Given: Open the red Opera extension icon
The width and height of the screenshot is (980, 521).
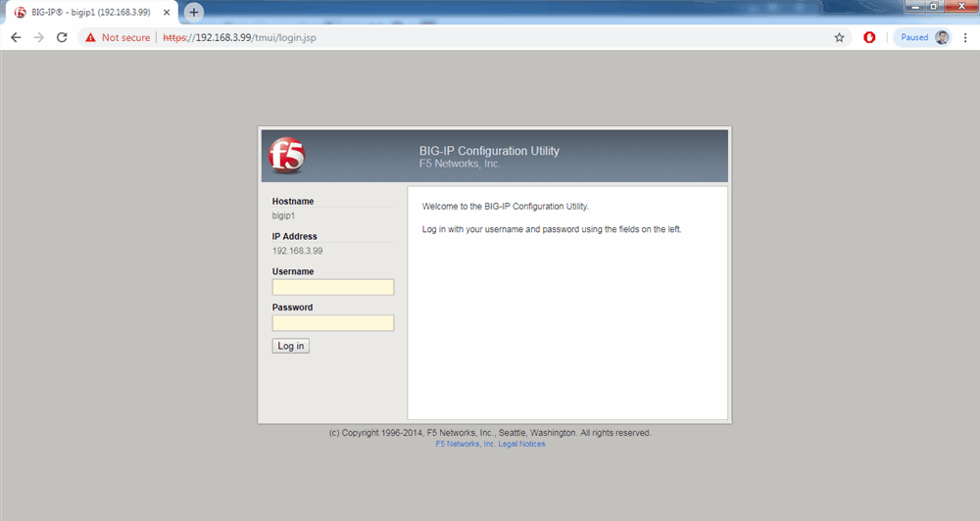Looking at the screenshot, I should 869,37.
